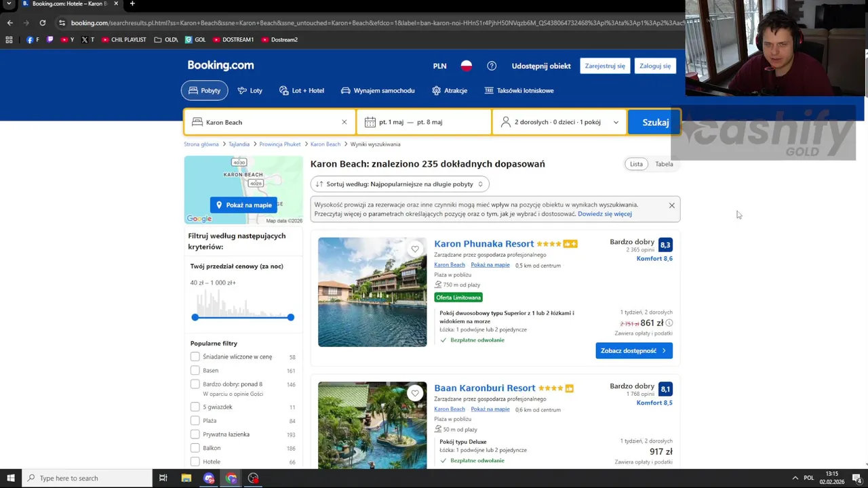The image size is (868, 488).
Task: Click Zaloguj się button
Action: pyautogui.click(x=655, y=66)
